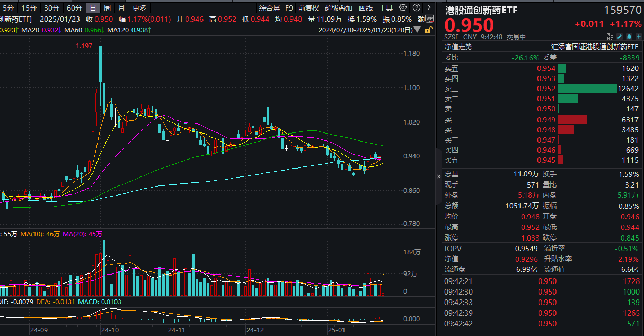The width and height of the screenshot is (644, 336).
Task: Open the 更多 period dropdown
Action: tap(139, 8)
